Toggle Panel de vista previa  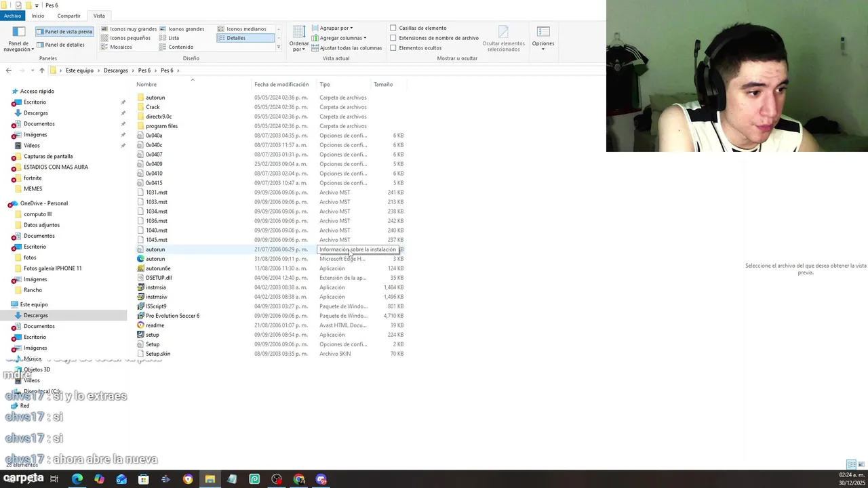click(64, 31)
